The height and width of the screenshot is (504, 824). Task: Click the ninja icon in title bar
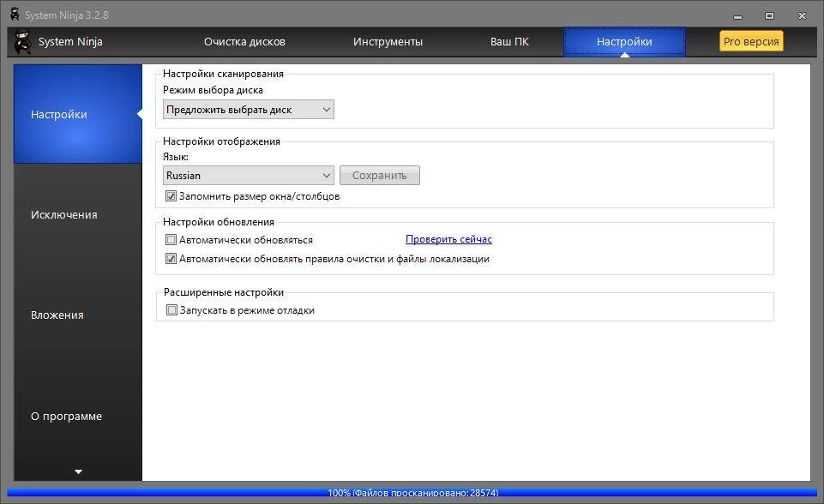coord(15,15)
